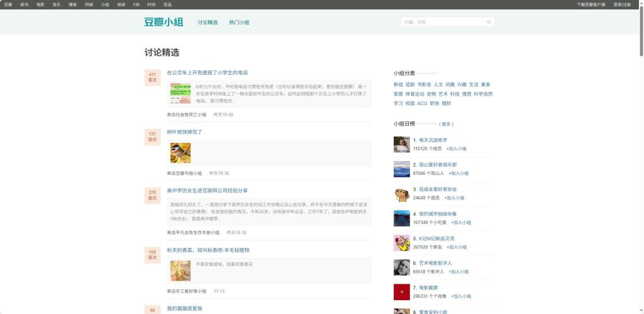
Task: Go to 讨论精选 tab
Action: click(208, 23)
